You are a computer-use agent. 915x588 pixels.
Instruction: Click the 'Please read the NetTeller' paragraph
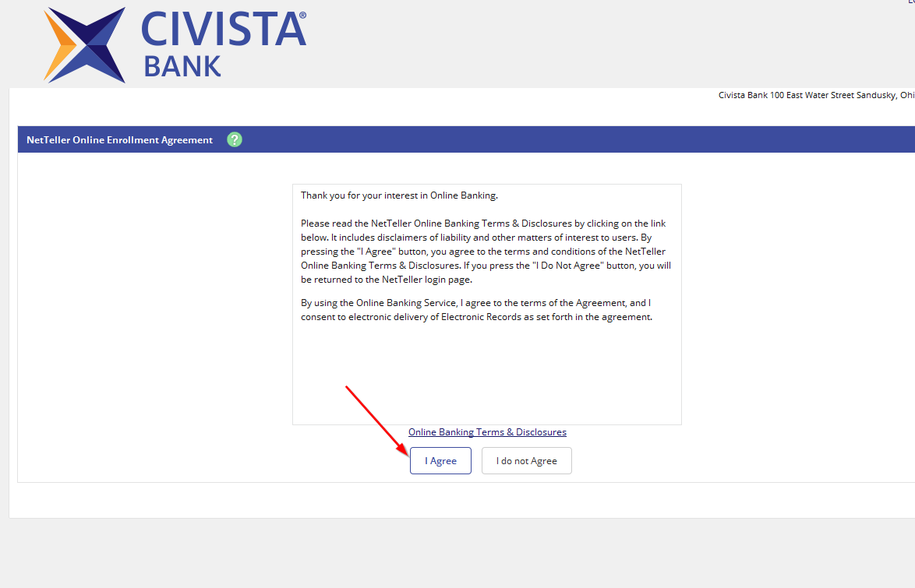tap(486, 252)
